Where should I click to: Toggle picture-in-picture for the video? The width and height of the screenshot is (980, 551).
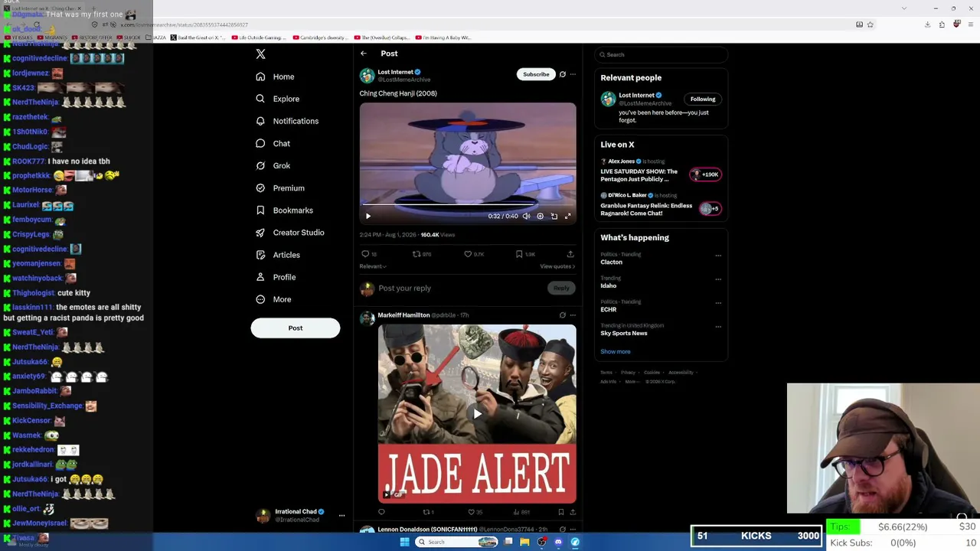554,216
